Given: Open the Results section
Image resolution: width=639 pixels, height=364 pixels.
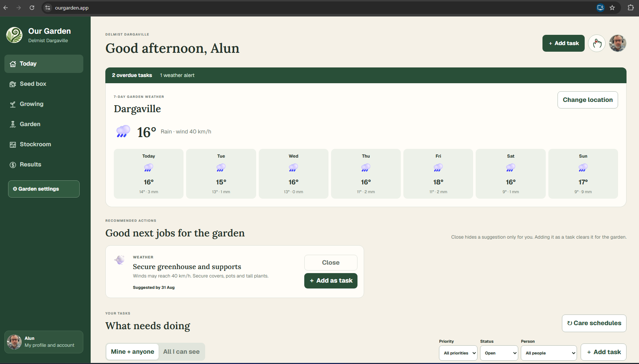Looking at the screenshot, I should pyautogui.click(x=44, y=165).
